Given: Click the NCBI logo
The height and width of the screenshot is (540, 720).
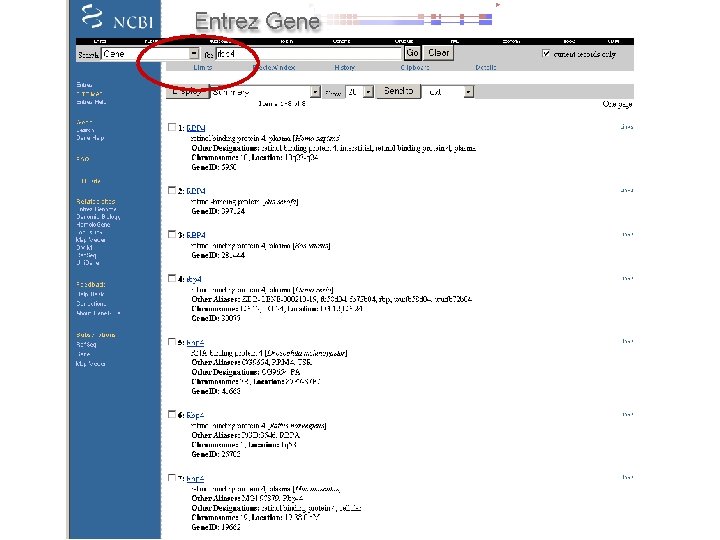Looking at the screenshot, I should [117, 17].
